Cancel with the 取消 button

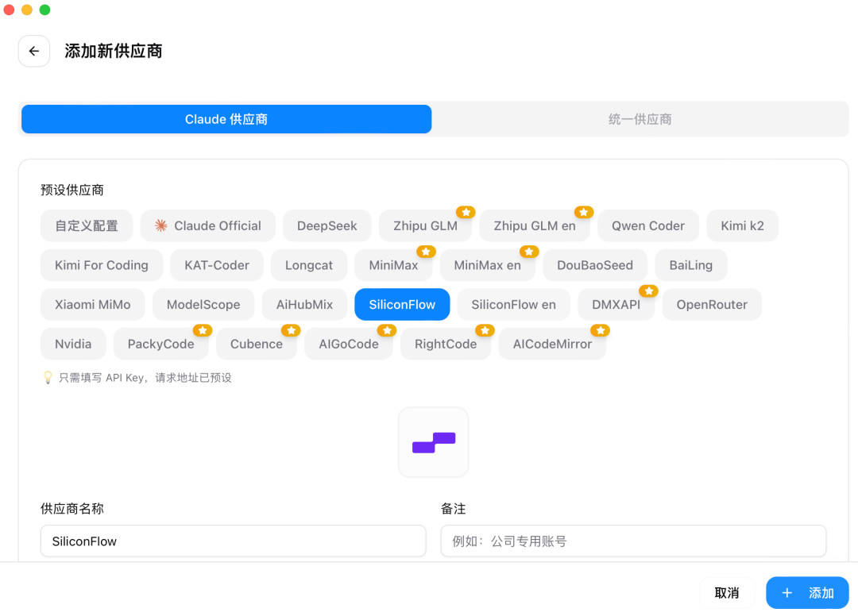[727, 593]
